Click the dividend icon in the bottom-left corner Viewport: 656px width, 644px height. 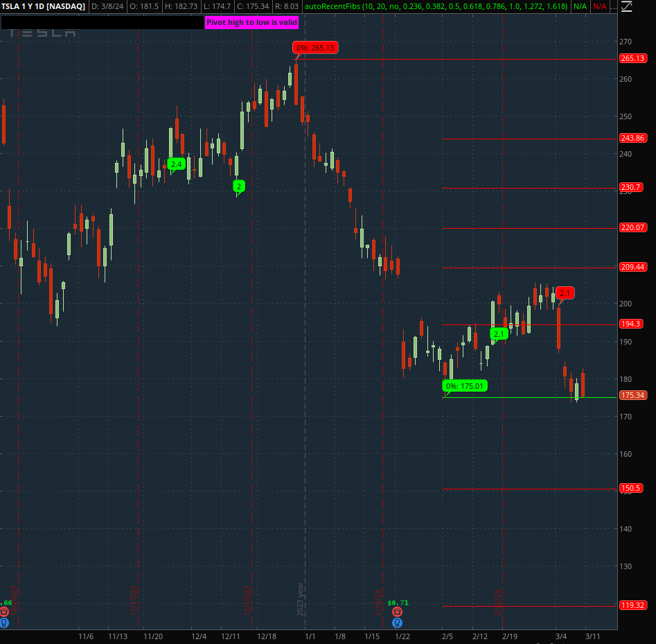[3, 623]
